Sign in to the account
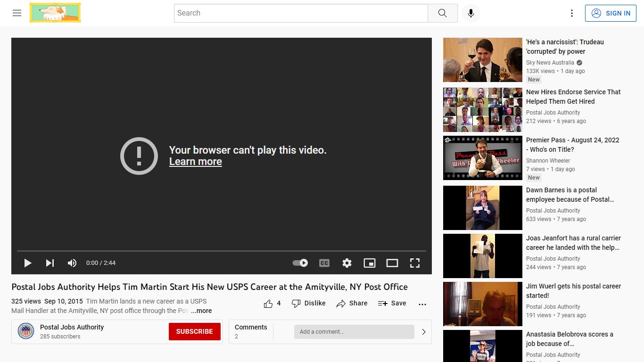The width and height of the screenshot is (644, 362). (x=611, y=13)
